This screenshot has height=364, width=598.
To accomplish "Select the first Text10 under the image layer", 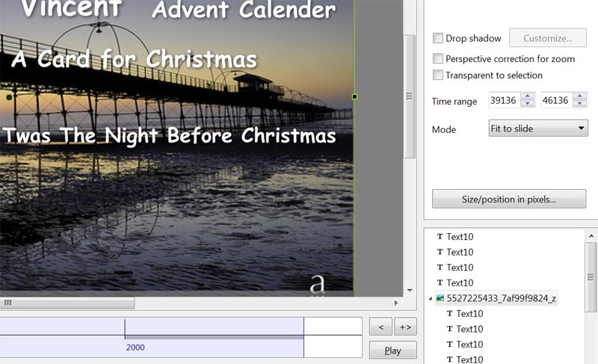I will tap(469, 314).
